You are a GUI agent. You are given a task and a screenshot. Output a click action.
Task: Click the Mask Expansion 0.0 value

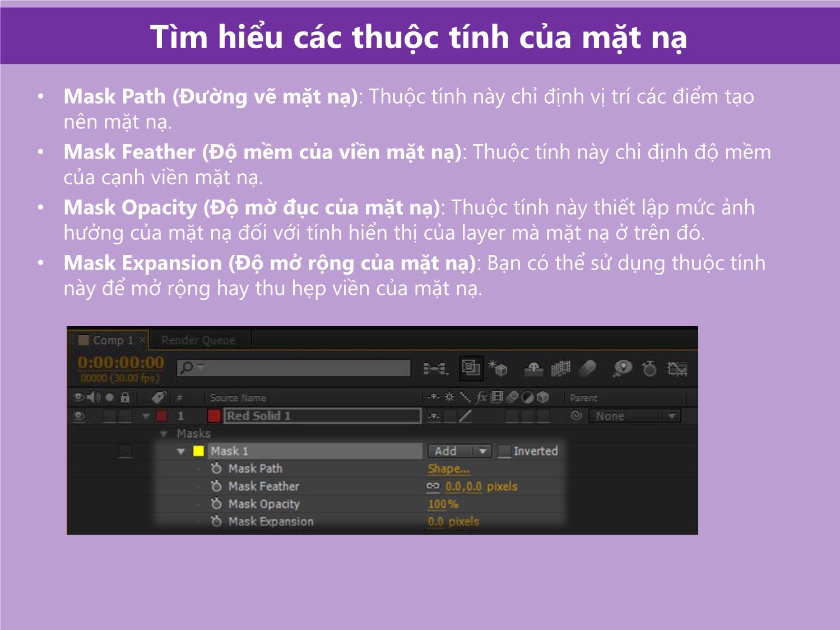(435, 521)
